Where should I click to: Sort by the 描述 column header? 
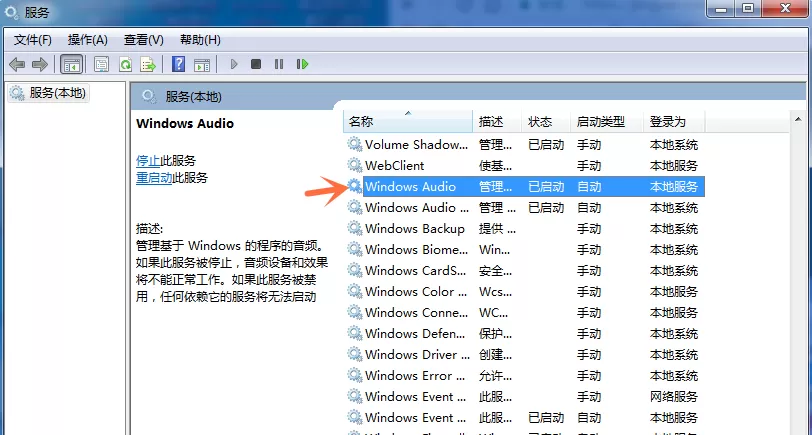pos(497,122)
